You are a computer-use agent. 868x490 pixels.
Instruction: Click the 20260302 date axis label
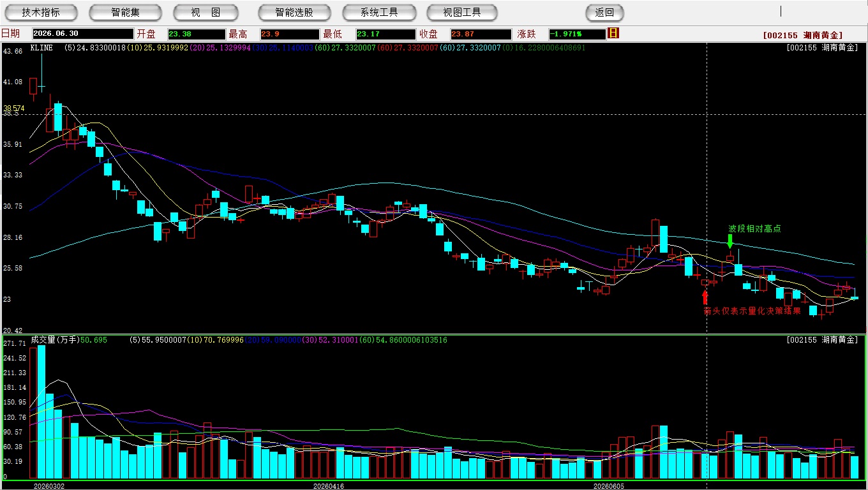[49, 486]
